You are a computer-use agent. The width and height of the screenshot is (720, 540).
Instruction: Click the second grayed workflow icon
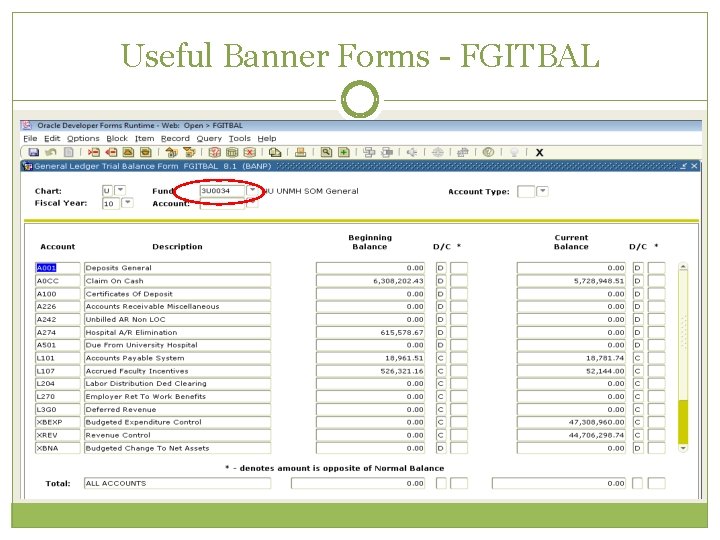tap(387, 152)
